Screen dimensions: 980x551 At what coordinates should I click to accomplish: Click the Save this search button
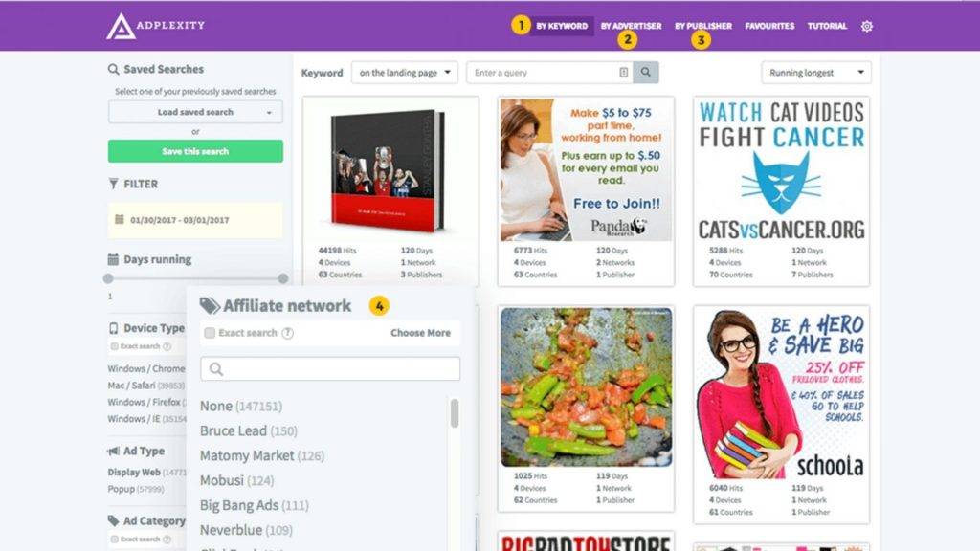[x=195, y=151]
